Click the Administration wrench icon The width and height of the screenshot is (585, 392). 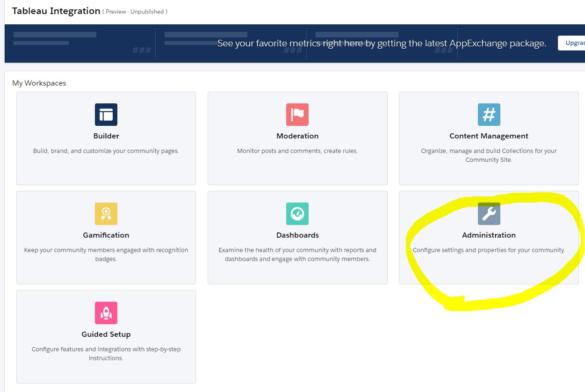(x=489, y=214)
